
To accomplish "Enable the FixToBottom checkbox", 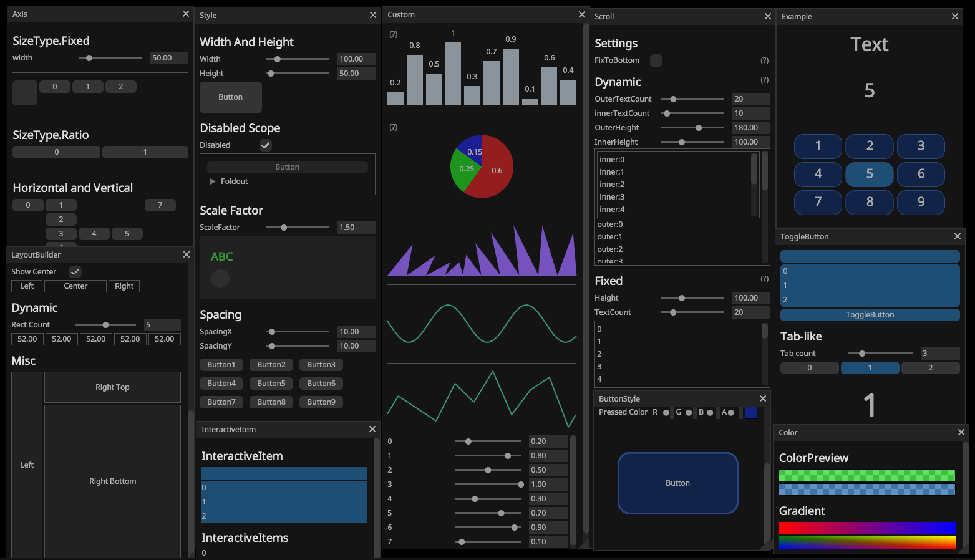I will pos(656,60).
